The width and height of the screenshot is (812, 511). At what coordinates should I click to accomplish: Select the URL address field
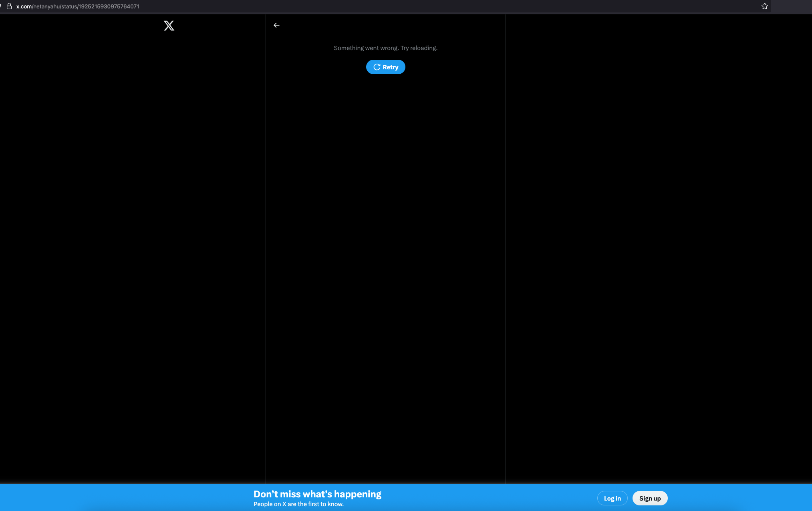[x=385, y=6]
